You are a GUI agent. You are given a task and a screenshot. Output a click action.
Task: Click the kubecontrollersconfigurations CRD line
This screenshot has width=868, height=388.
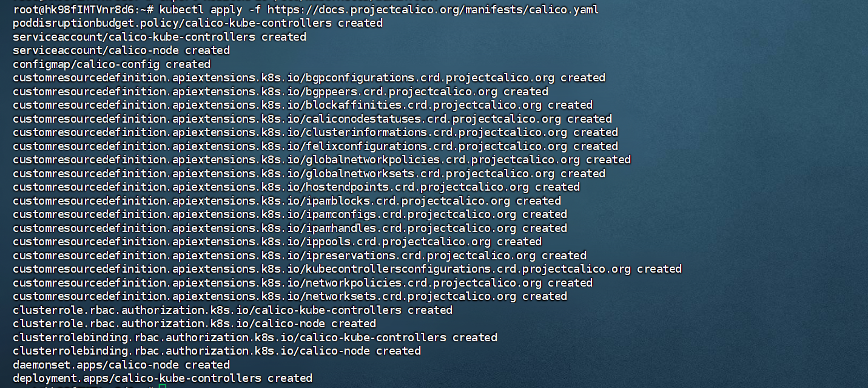pyautogui.click(x=347, y=269)
